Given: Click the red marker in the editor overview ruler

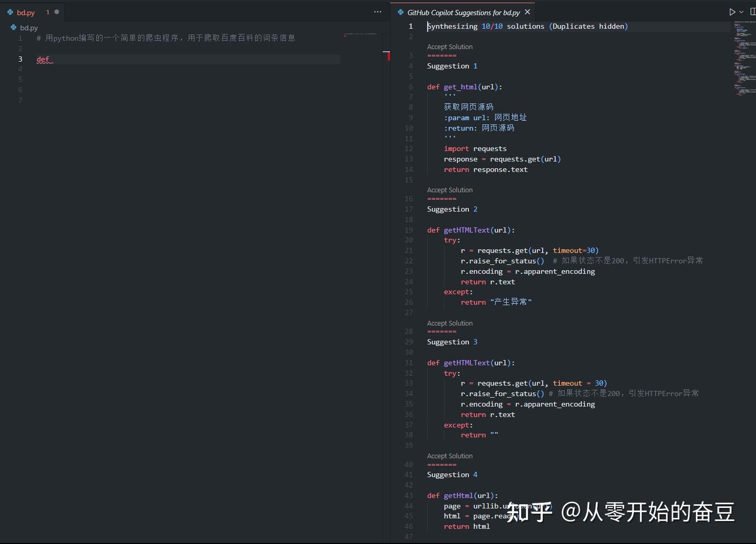Looking at the screenshot, I should point(388,56).
